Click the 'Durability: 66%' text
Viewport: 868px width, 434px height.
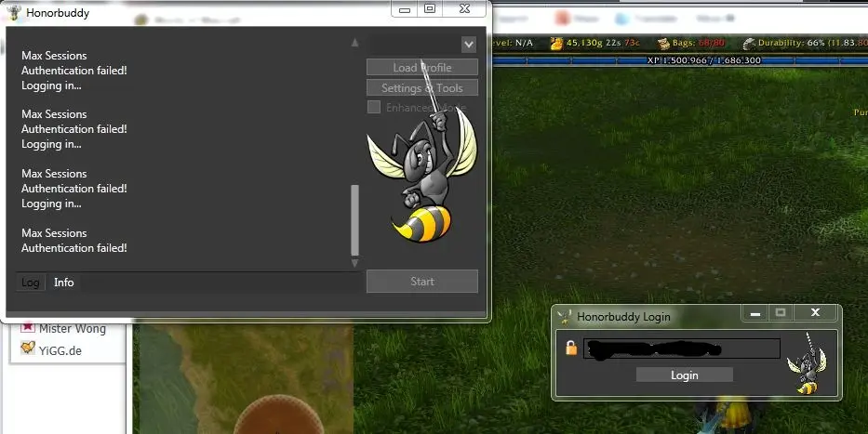pyautogui.click(x=792, y=43)
